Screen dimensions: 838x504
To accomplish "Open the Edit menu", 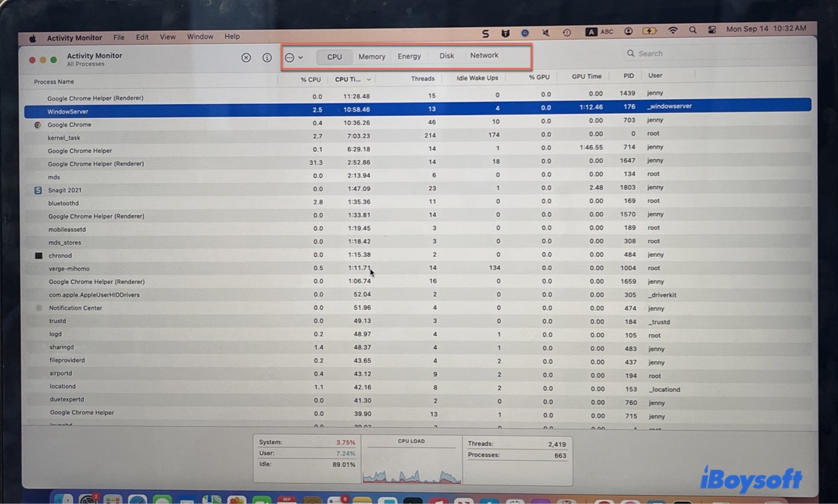I will (x=142, y=37).
